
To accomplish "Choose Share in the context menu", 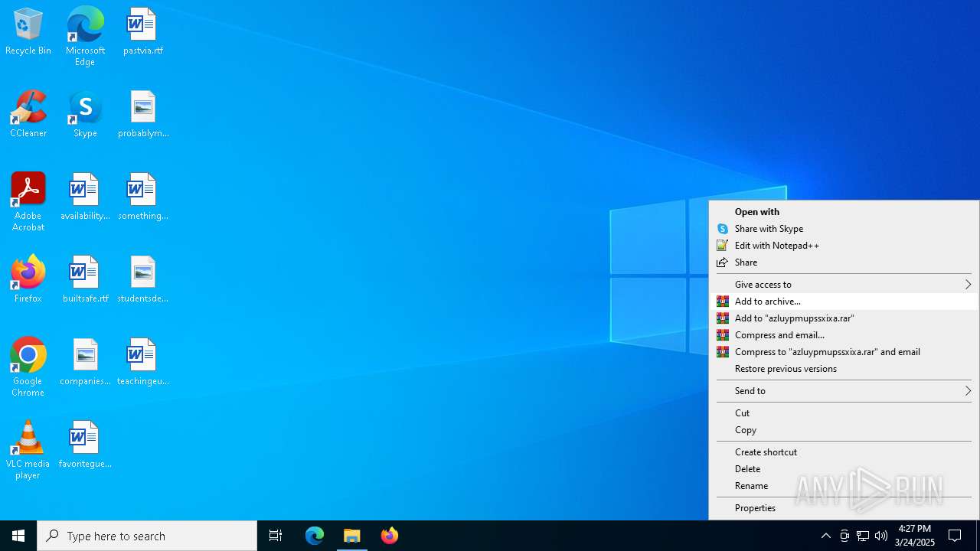I will point(844,262).
